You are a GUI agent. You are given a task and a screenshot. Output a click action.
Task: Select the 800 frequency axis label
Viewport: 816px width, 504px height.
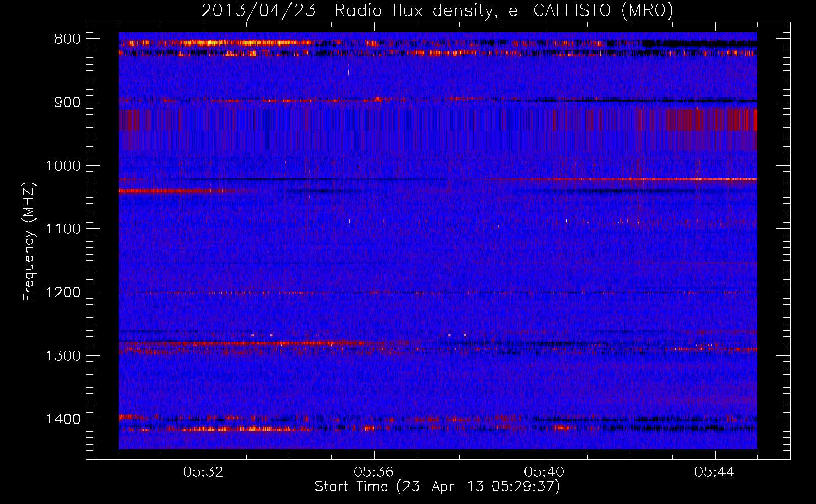pyautogui.click(x=68, y=39)
